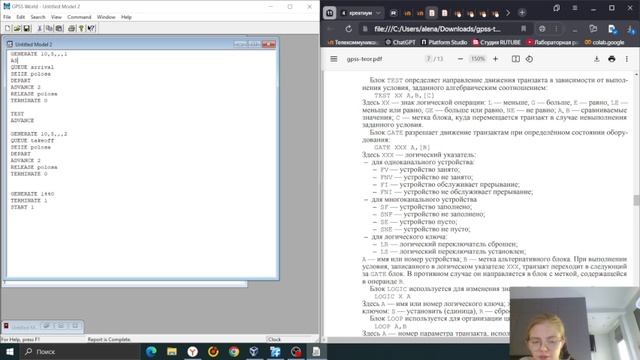Open the File menu in GPSS World
Screen dimensions: 640x360
click(x=7, y=17)
